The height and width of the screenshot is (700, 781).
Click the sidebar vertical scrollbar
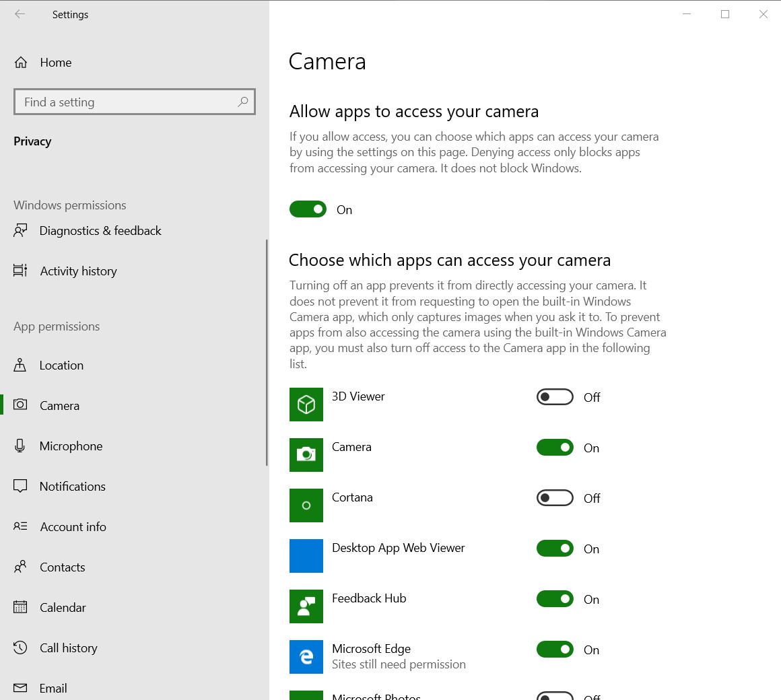point(267,353)
